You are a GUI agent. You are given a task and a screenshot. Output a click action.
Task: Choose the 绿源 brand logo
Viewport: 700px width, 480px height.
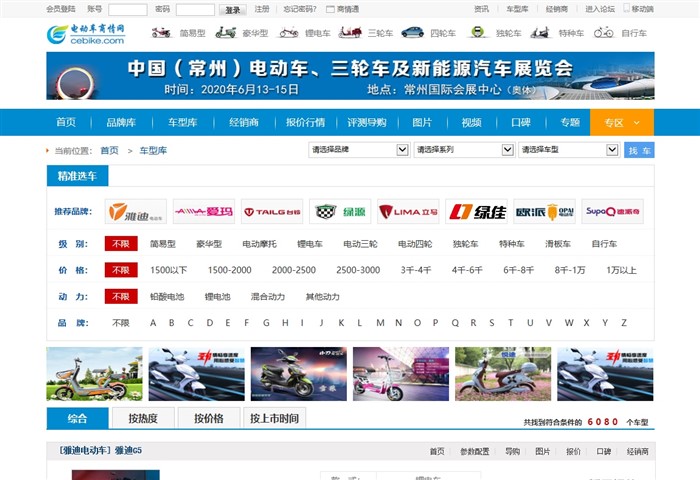[340, 211]
